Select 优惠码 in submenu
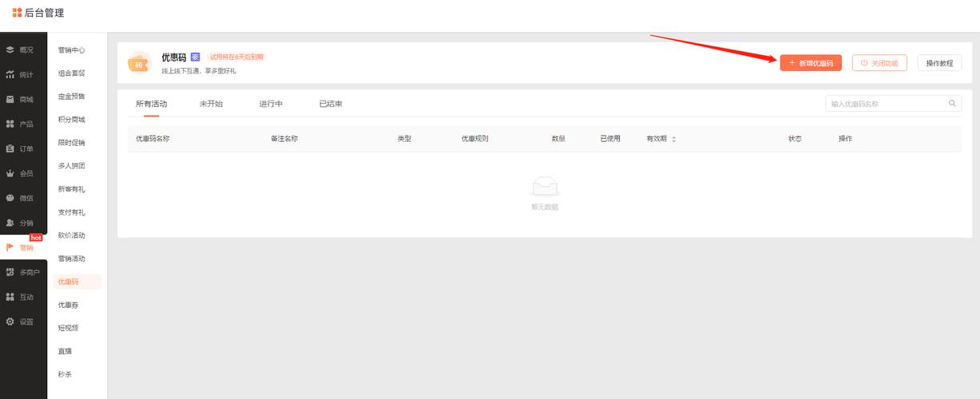980x399 pixels. (77, 282)
